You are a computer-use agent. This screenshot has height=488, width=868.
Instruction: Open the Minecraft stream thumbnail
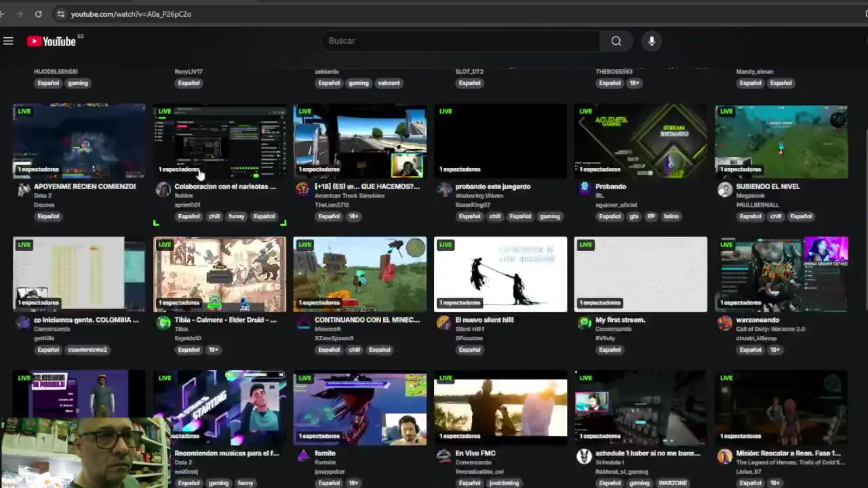click(x=360, y=274)
